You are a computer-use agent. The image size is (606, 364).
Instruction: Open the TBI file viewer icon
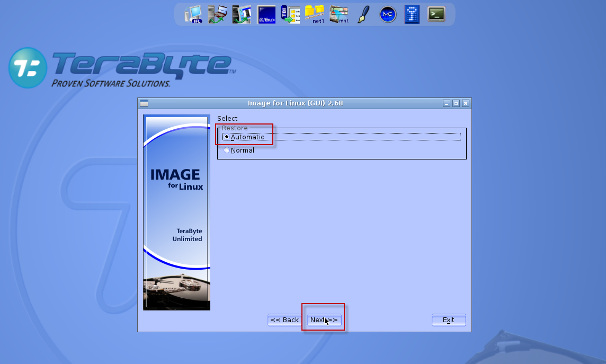click(291, 15)
